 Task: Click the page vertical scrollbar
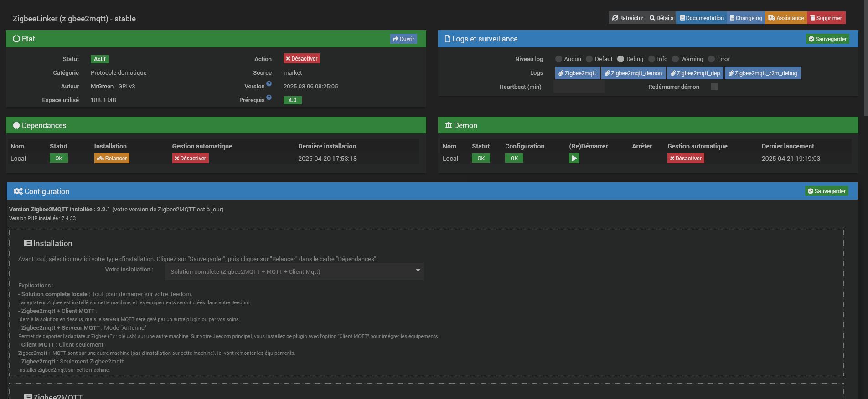point(866,57)
